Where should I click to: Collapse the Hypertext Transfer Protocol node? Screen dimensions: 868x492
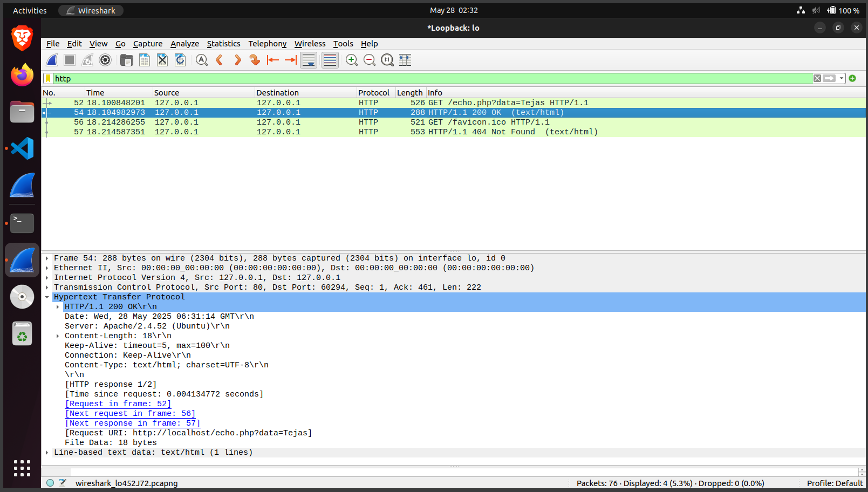pos(47,297)
